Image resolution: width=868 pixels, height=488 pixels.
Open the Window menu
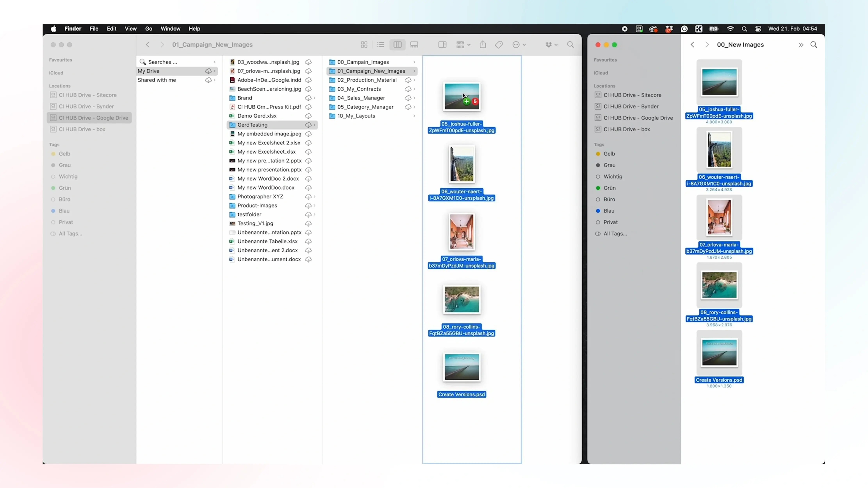pos(170,29)
